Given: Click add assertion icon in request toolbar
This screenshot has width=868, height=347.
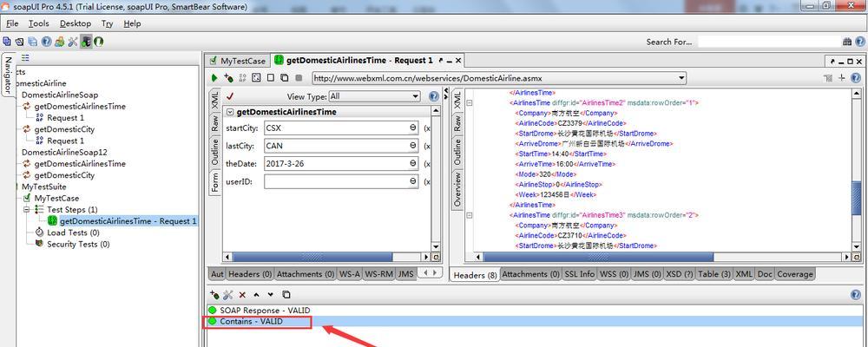Looking at the screenshot, I should (x=228, y=78).
